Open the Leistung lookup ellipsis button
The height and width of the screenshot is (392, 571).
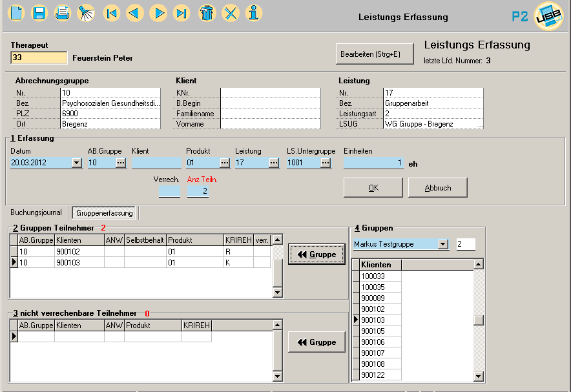274,163
